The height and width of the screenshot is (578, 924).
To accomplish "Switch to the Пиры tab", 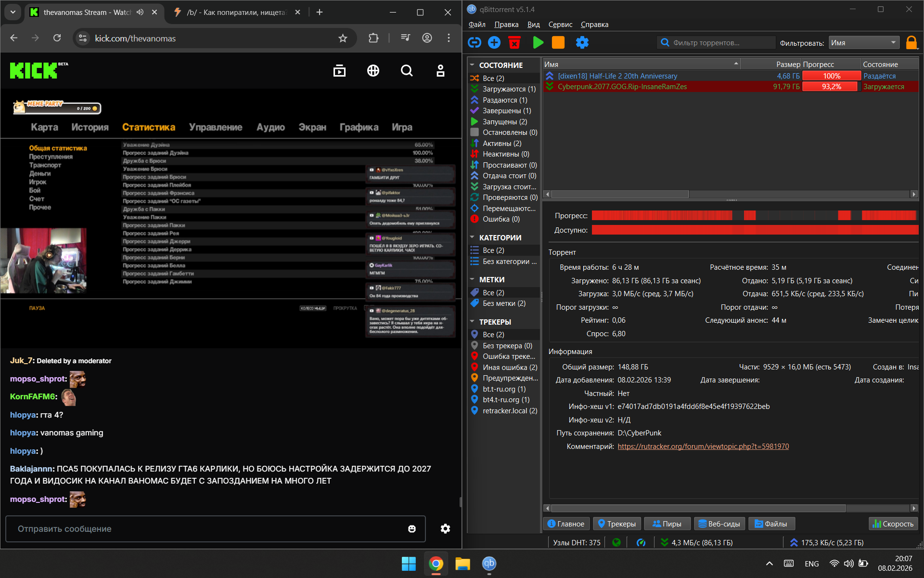I will tap(667, 524).
